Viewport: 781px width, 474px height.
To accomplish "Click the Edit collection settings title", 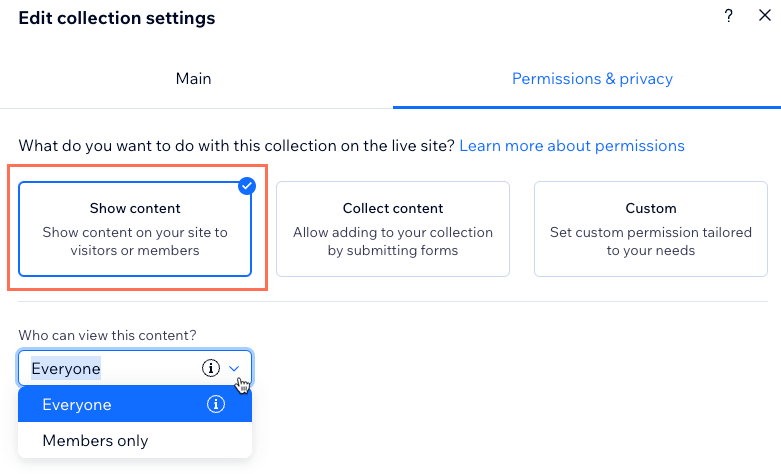I will click(x=117, y=18).
